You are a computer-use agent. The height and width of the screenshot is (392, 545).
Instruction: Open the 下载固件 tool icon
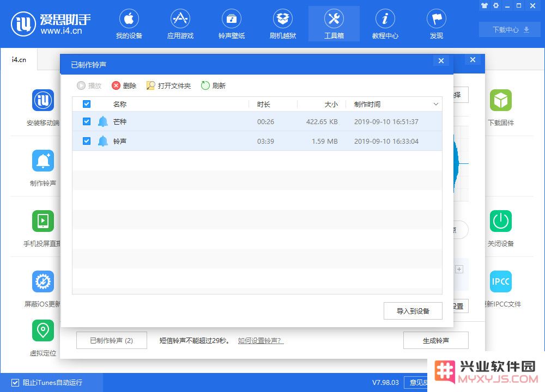[x=501, y=100]
